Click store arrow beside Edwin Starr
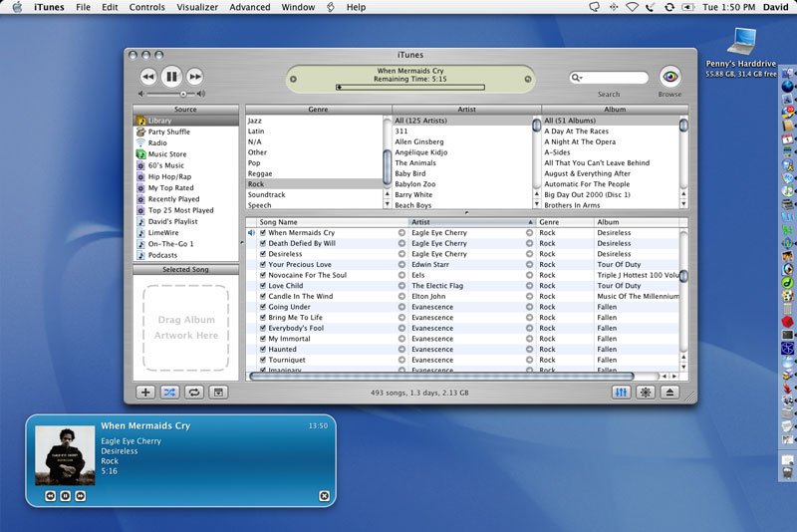The width and height of the screenshot is (797, 532). [529, 265]
